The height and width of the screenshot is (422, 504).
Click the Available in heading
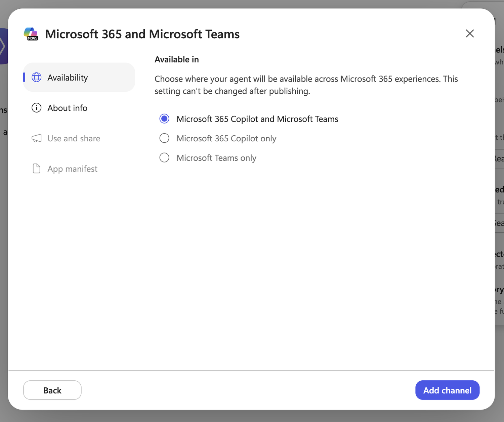point(177,59)
